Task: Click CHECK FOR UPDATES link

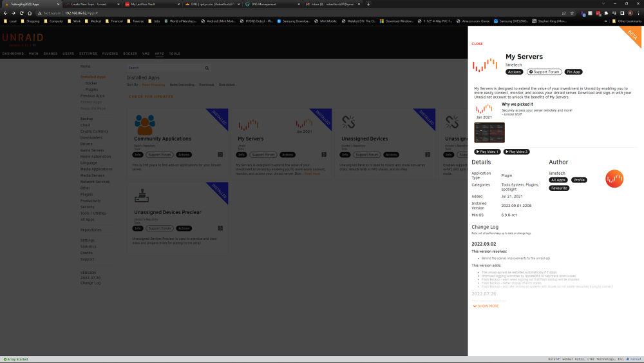Action: (x=151, y=97)
